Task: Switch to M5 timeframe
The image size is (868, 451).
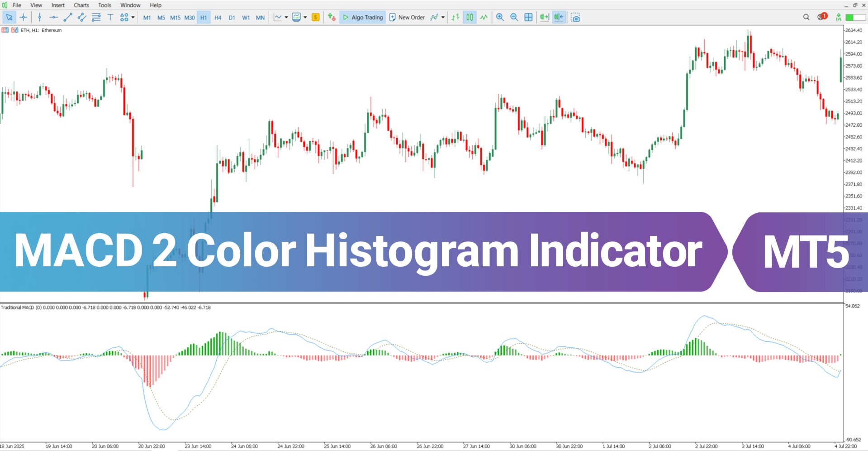Action: point(161,18)
